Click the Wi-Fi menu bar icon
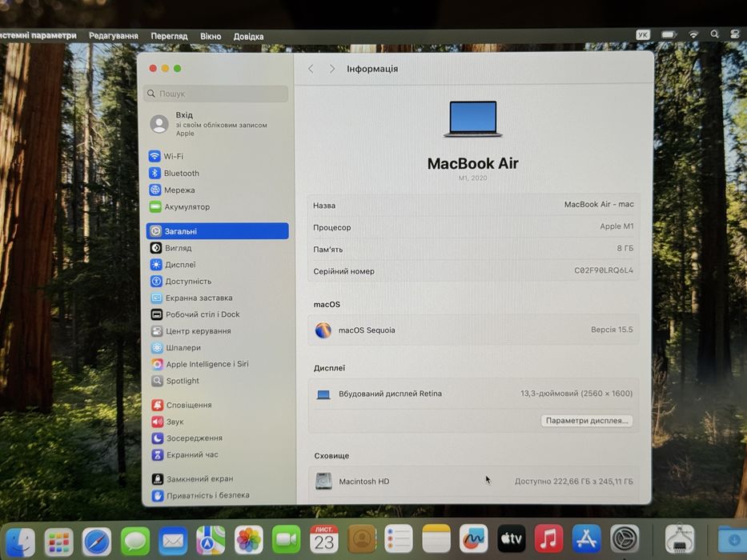The height and width of the screenshot is (560, 747). coord(693,34)
